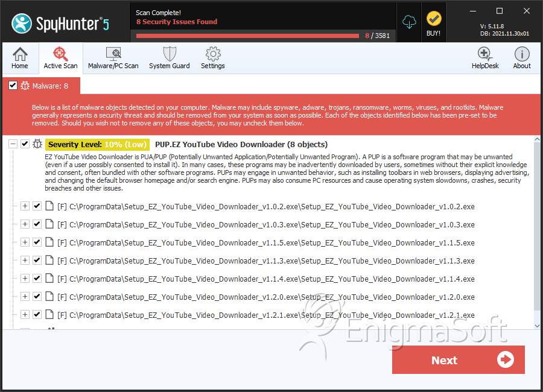Open Malware/PC Scan section

point(113,58)
